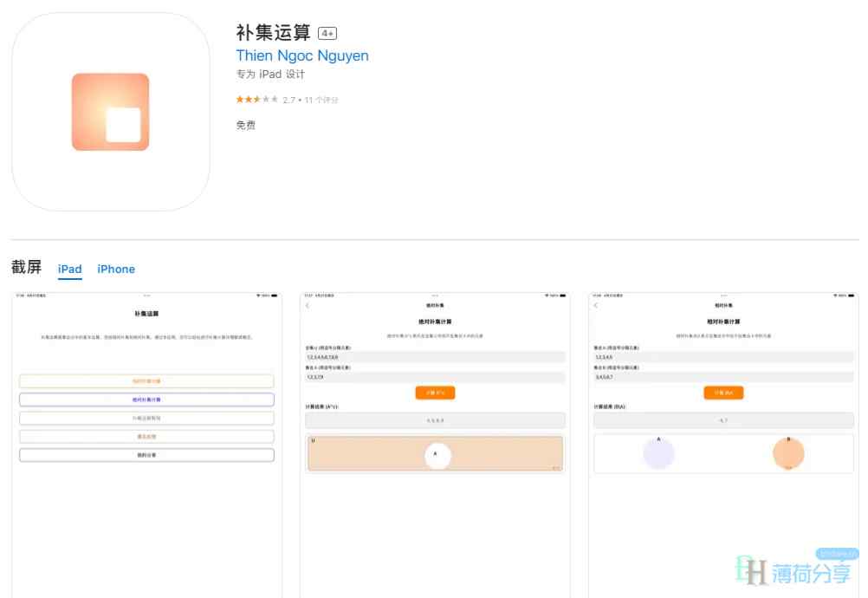868x598 pixels.
Task: Click the lavender circle A in diagram
Action: coord(658,453)
